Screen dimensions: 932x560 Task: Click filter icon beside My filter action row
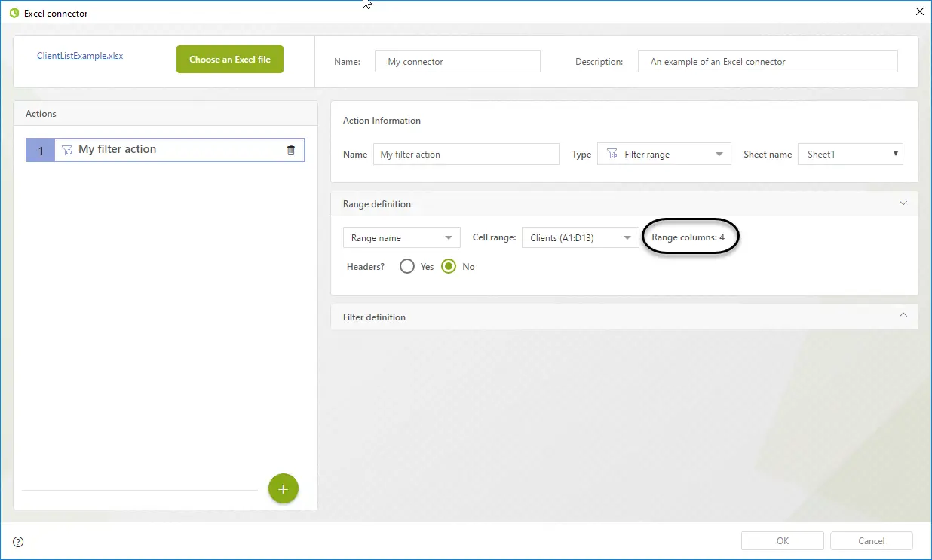tap(66, 150)
